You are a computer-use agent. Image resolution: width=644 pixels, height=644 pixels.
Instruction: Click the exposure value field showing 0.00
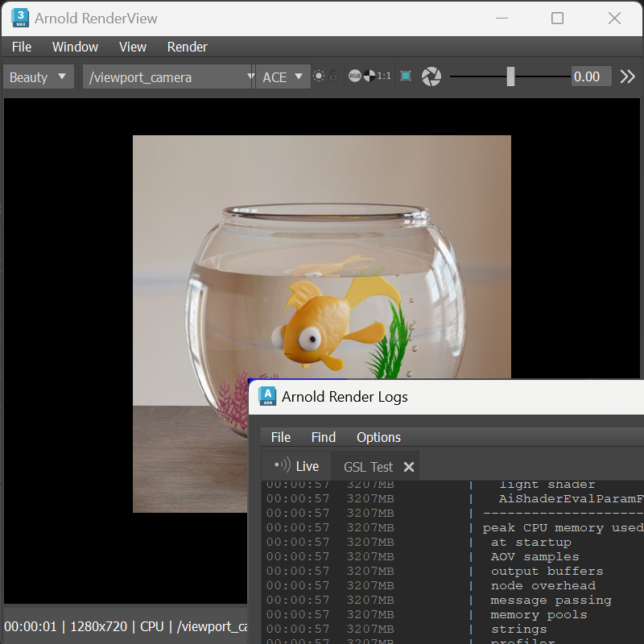[591, 76]
